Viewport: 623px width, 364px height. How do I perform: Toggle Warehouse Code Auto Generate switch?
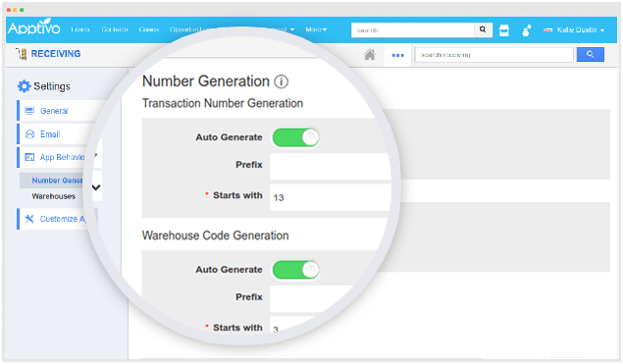(295, 270)
